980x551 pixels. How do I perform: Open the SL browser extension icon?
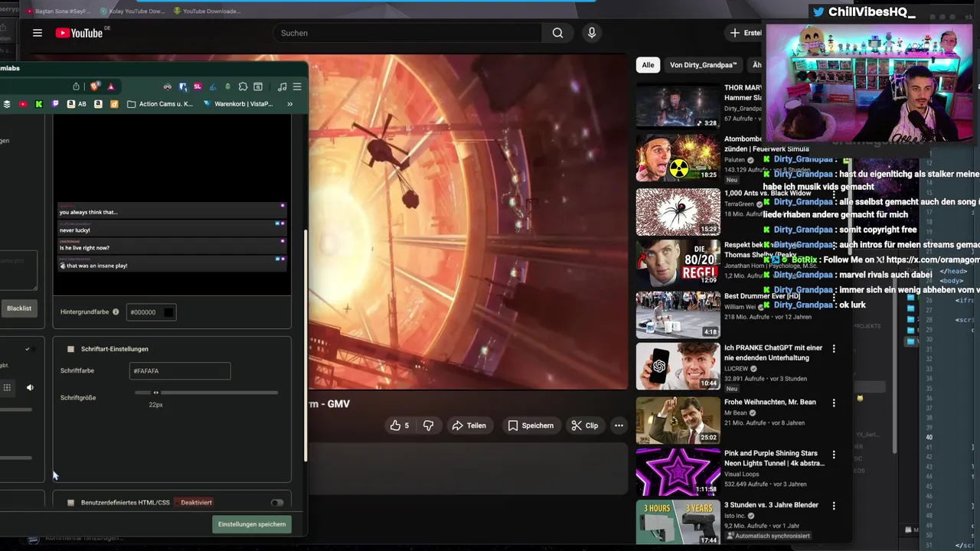point(198,86)
